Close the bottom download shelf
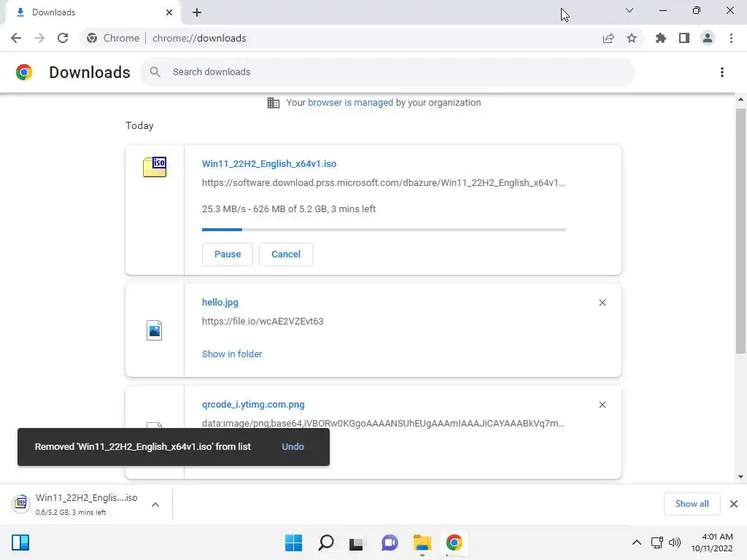Viewport: 747px width, 560px height. point(734,504)
